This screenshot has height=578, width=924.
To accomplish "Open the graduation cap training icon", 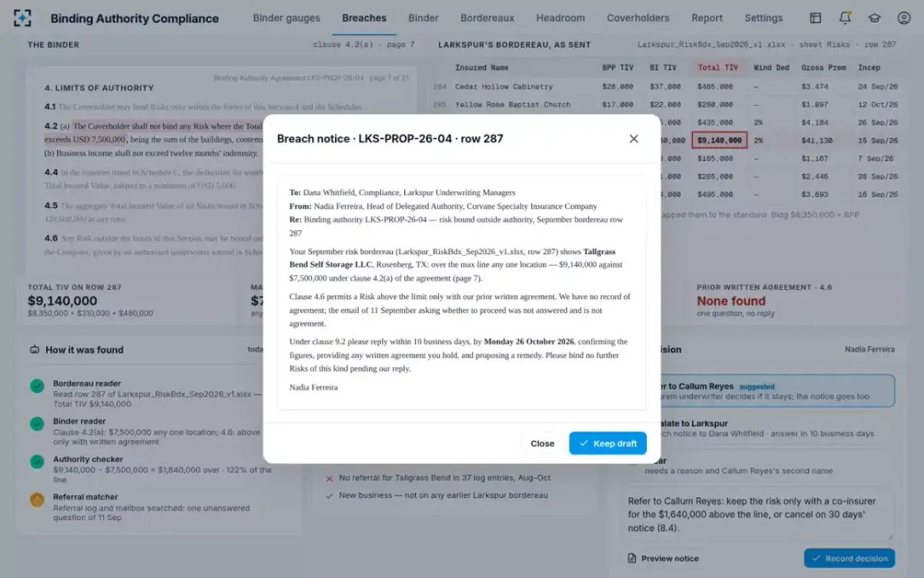I will 875,18.
